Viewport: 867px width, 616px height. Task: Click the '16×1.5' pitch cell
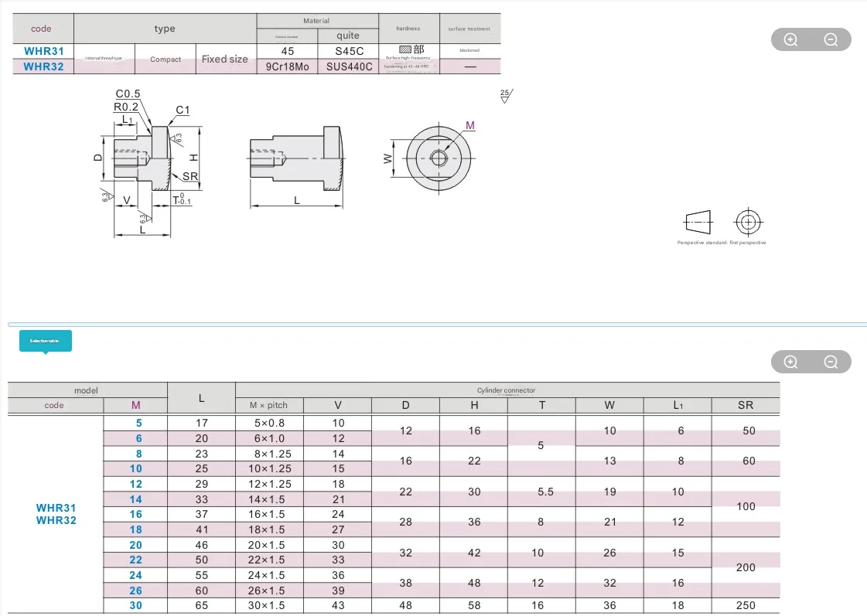[269, 514]
